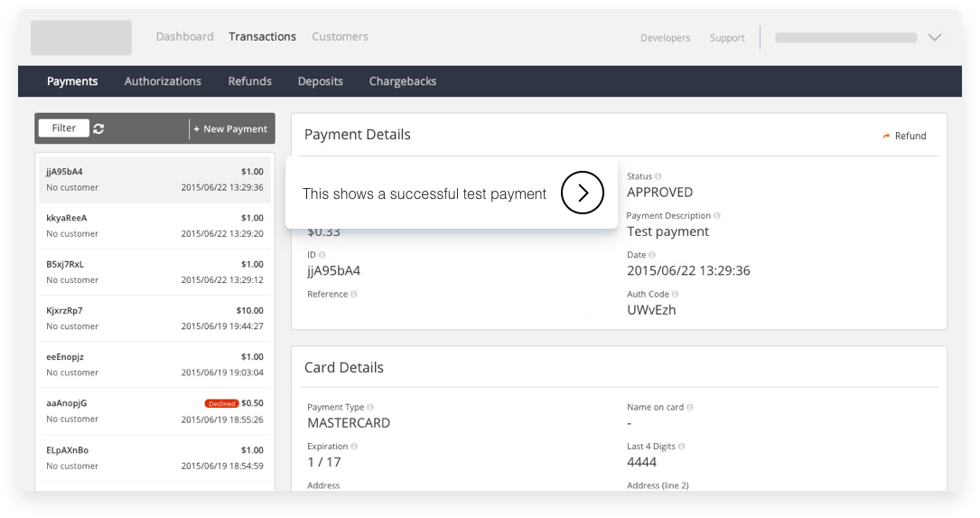The height and width of the screenshot is (518, 980).
Task: Click the info icon next to Status
Action: [658, 176]
